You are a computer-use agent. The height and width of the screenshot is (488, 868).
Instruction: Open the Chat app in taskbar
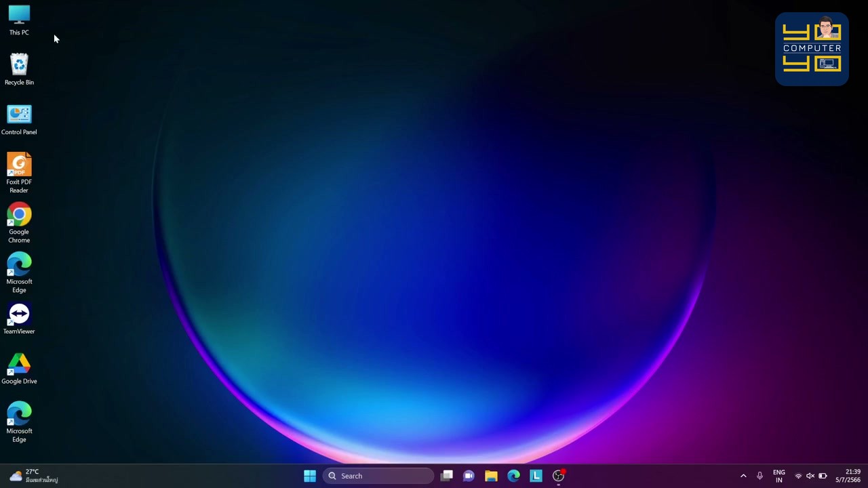point(469,476)
